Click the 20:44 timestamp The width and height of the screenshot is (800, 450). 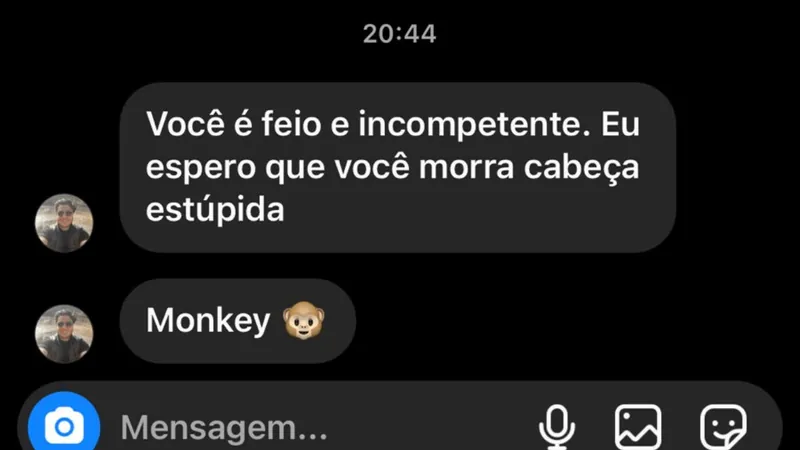click(x=399, y=34)
